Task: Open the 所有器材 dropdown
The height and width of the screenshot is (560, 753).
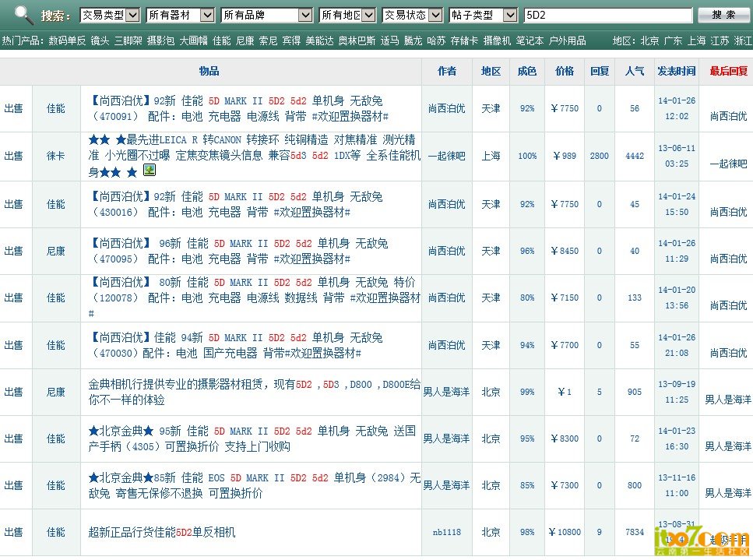Action: 180,16
